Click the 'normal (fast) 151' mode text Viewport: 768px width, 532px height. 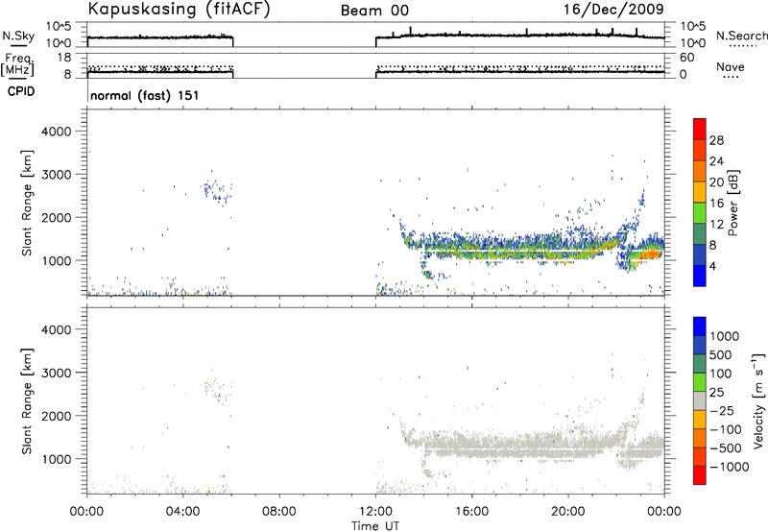(x=145, y=95)
